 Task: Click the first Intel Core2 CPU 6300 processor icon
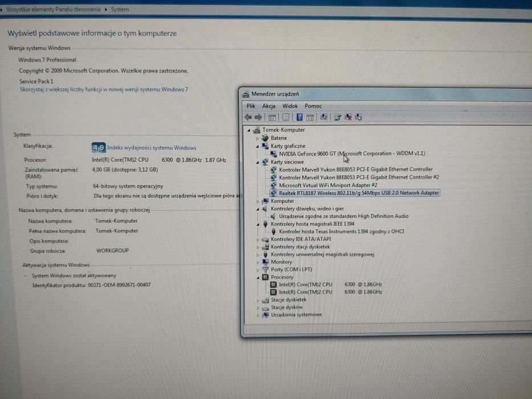click(274, 284)
